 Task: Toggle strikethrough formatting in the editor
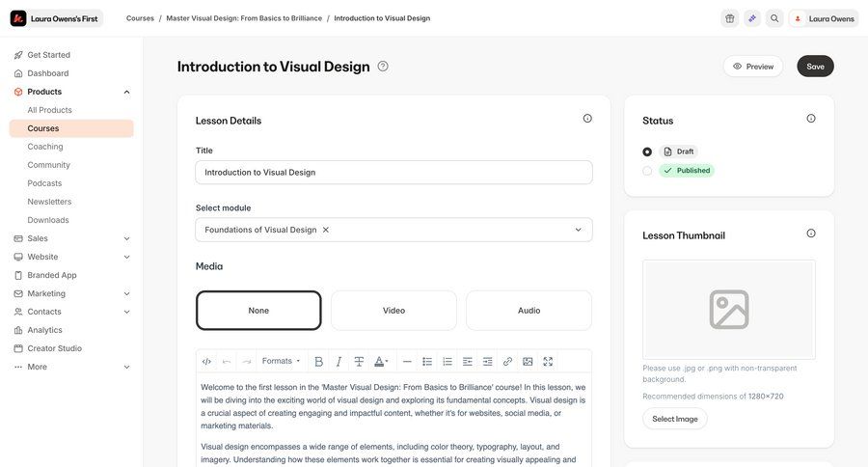[x=359, y=362]
